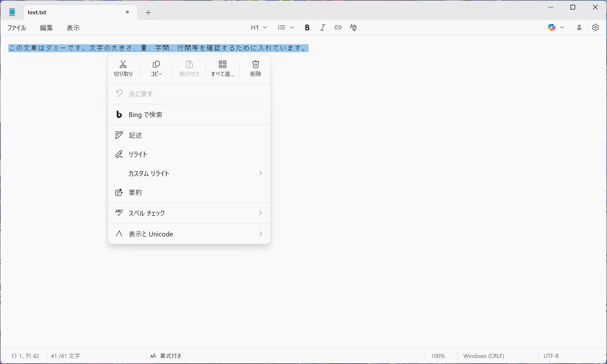607x364 pixels.
Task: Expand the list style dropdown
Action: [x=285, y=28]
